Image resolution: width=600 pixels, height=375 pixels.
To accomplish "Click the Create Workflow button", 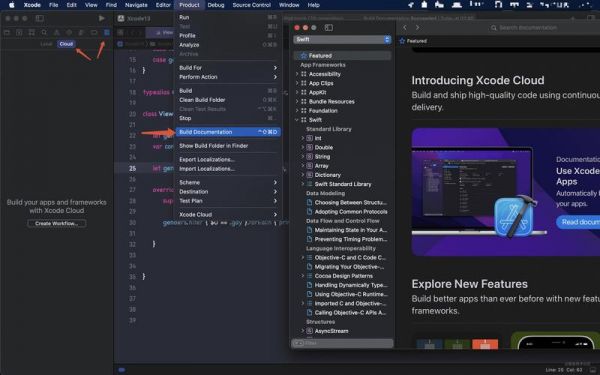I will coord(57,223).
